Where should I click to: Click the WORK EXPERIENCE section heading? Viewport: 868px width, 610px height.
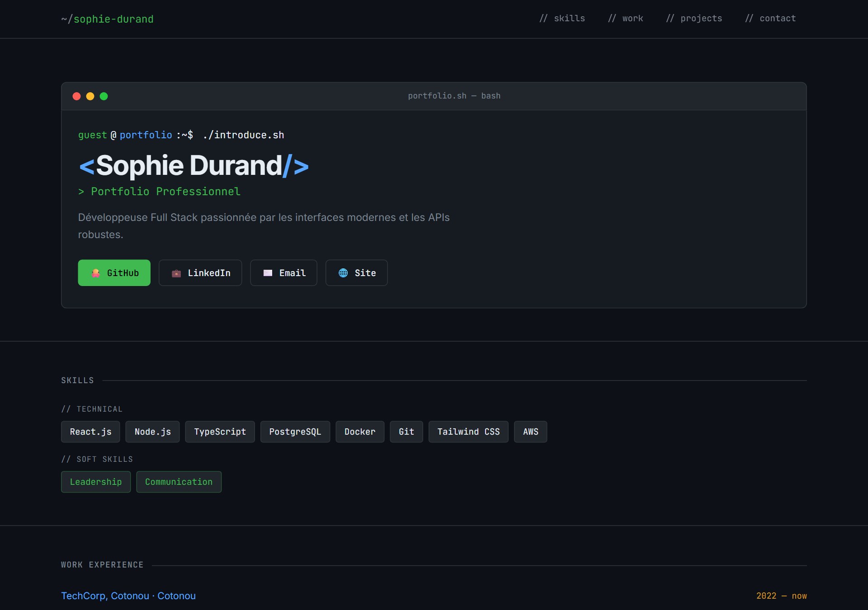pos(102,565)
